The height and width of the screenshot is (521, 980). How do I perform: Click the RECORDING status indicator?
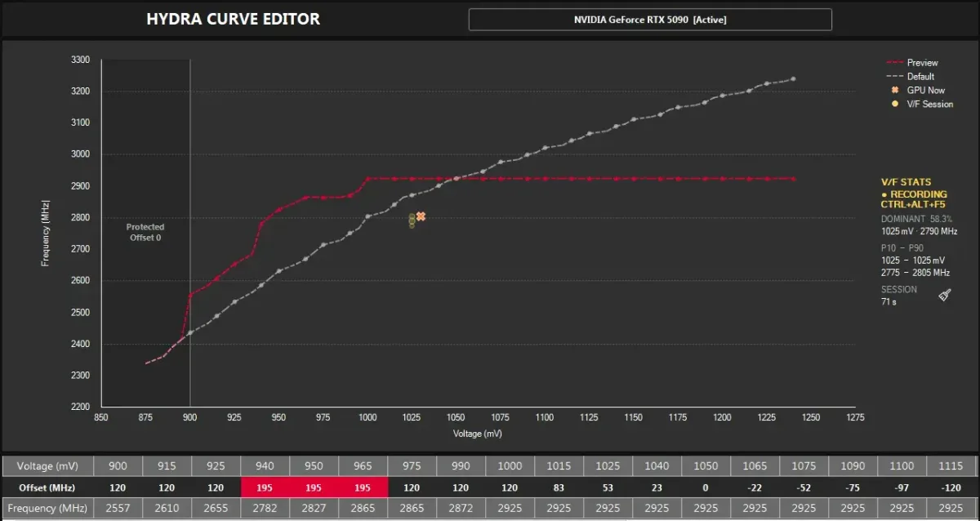[914, 194]
